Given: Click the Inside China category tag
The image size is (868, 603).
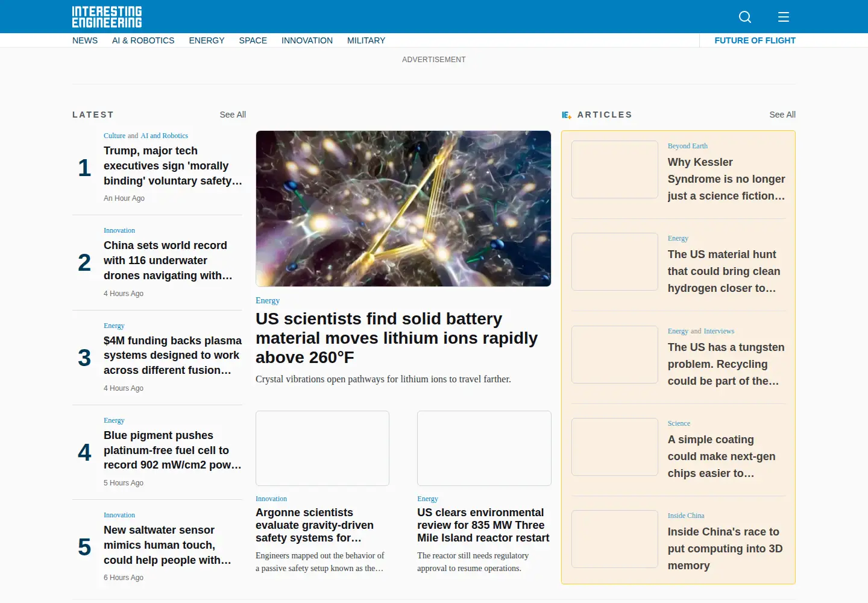Looking at the screenshot, I should tap(686, 516).
